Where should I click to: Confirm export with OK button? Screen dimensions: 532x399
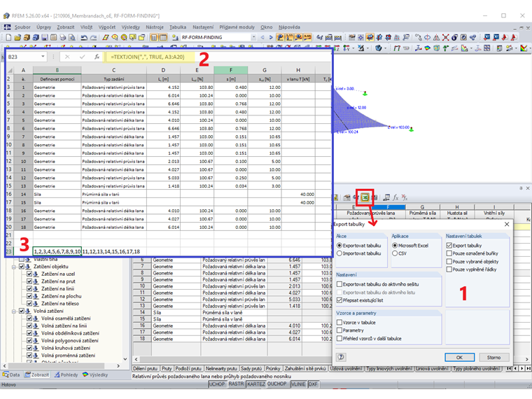pyautogui.click(x=459, y=357)
